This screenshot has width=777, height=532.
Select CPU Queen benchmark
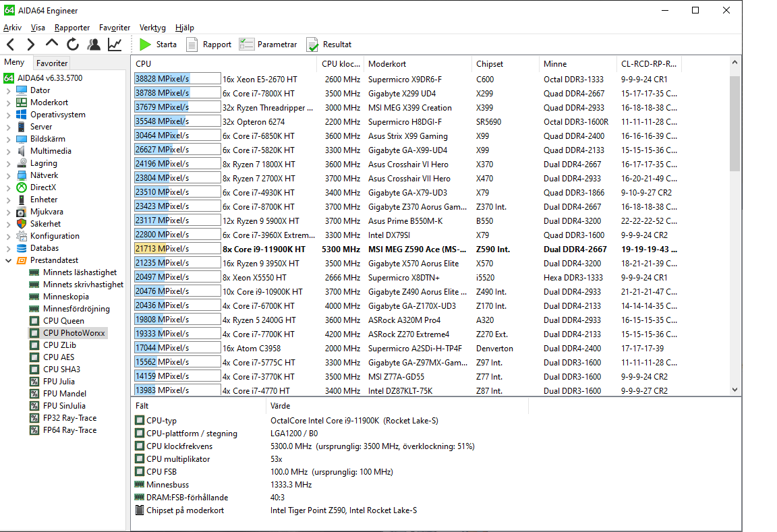coord(63,321)
